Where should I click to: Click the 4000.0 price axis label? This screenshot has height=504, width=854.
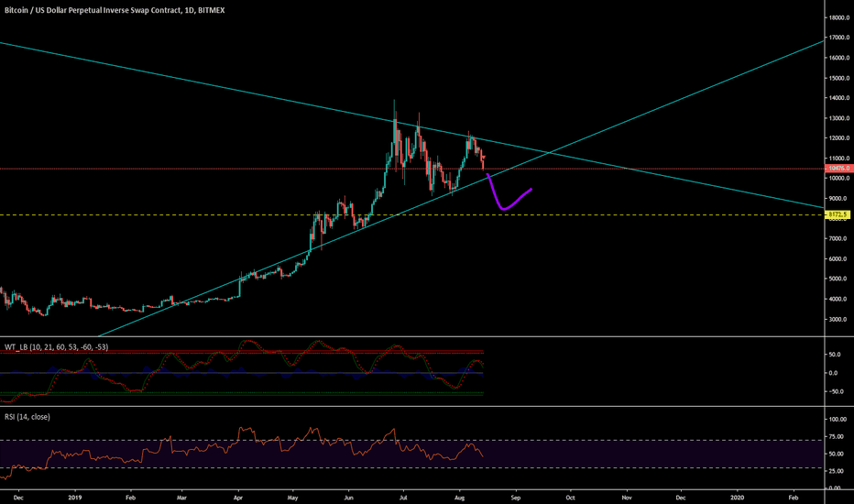[x=838, y=299]
